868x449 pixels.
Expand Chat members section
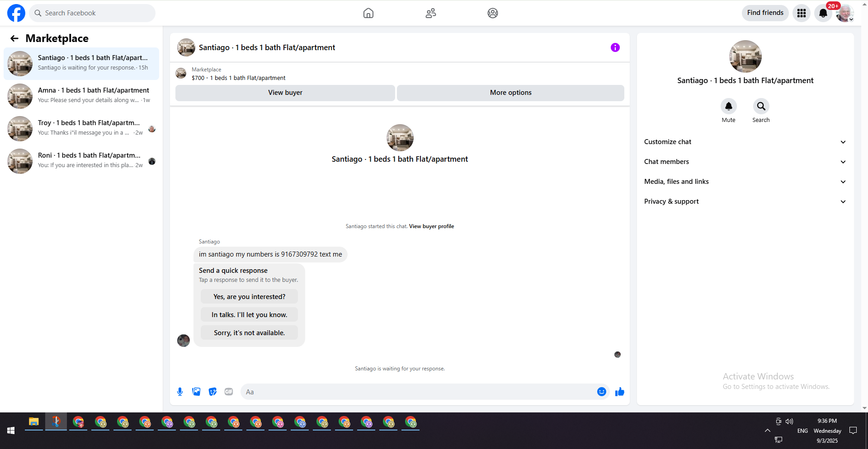pyautogui.click(x=745, y=162)
